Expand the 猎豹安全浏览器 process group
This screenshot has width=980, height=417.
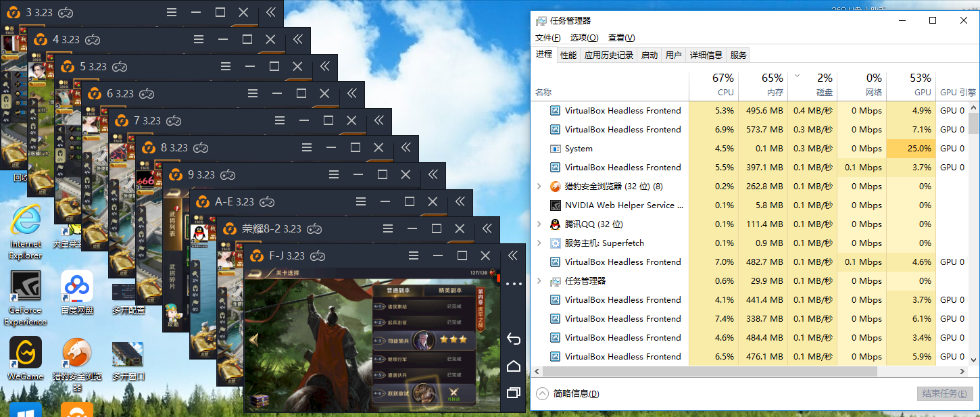pyautogui.click(x=539, y=187)
